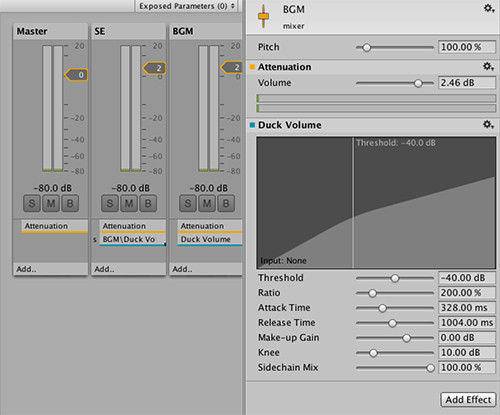Toggle Mute on the SE group
500x415 pixels.
pyautogui.click(x=129, y=203)
